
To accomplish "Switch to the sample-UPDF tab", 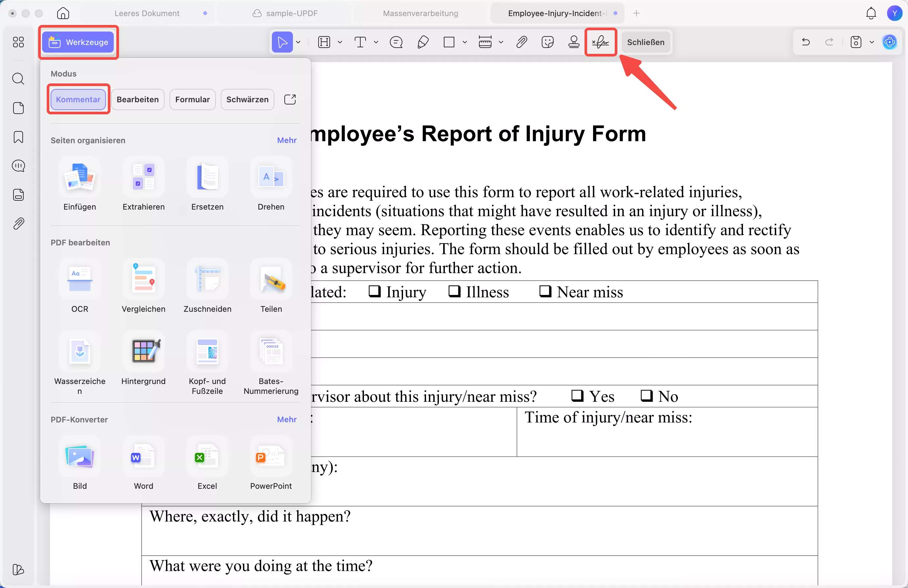I will pyautogui.click(x=292, y=13).
